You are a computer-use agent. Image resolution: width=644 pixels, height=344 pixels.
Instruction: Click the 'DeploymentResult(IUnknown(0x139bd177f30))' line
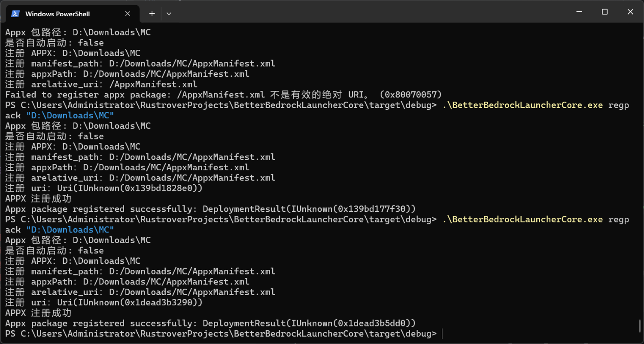click(x=210, y=209)
